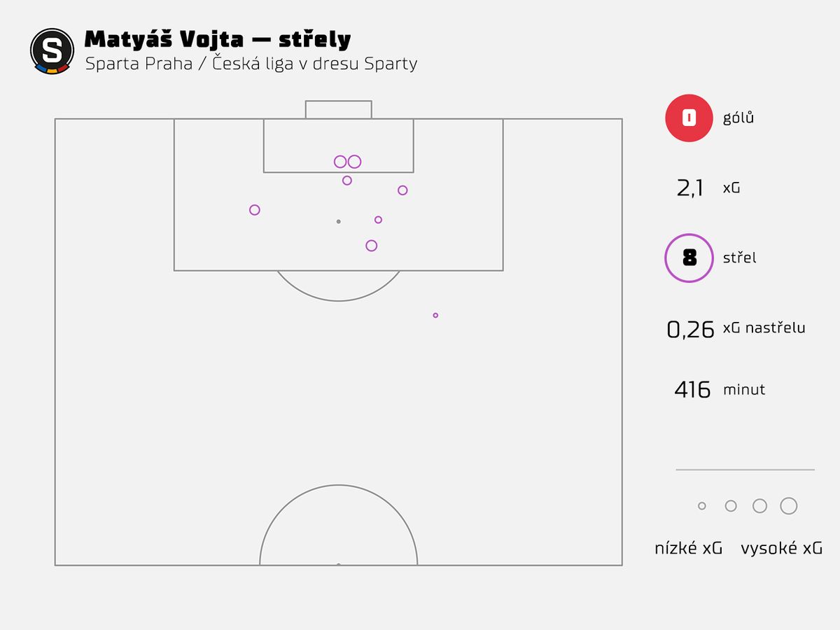The width and height of the screenshot is (840, 630).
Task: Click the title 'Matyáš Vojta — střely'
Action: [217, 40]
